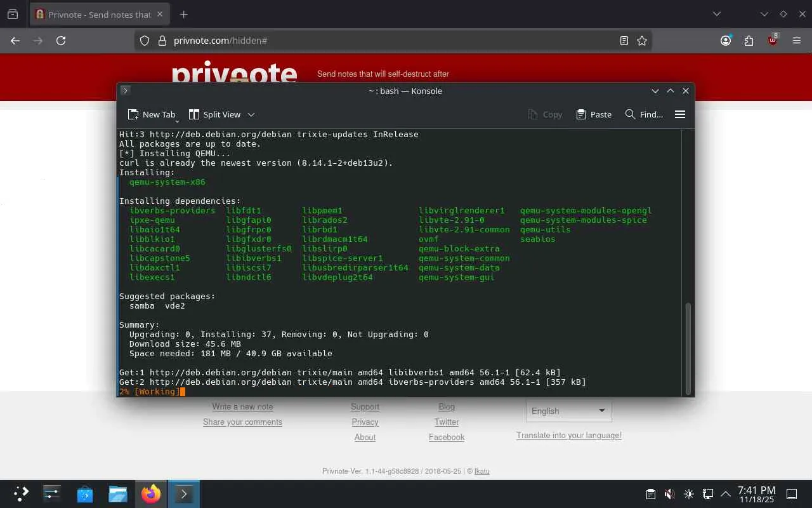Open the Ikatu footer link
Screen dimensions: 812x508
click(x=482, y=471)
